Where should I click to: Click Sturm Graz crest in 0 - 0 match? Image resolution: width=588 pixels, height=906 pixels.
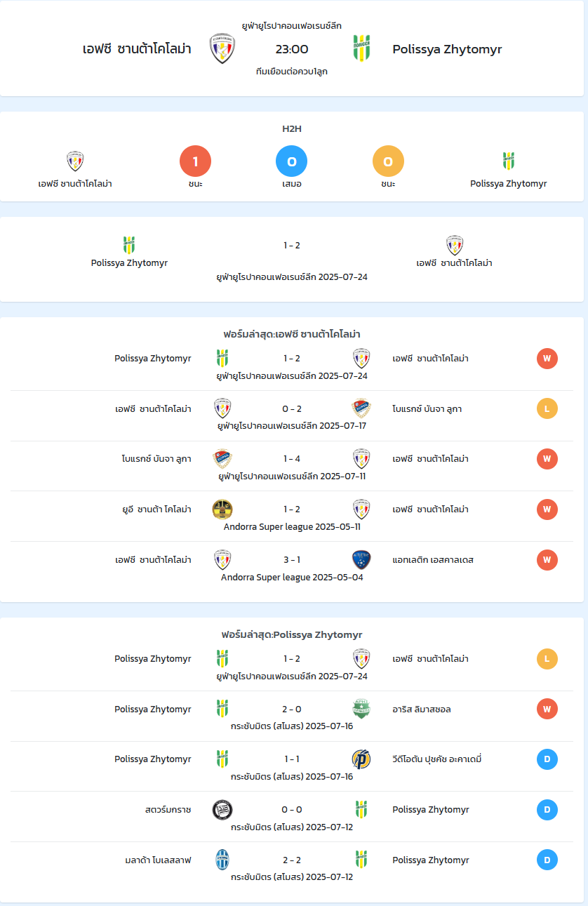point(222,809)
